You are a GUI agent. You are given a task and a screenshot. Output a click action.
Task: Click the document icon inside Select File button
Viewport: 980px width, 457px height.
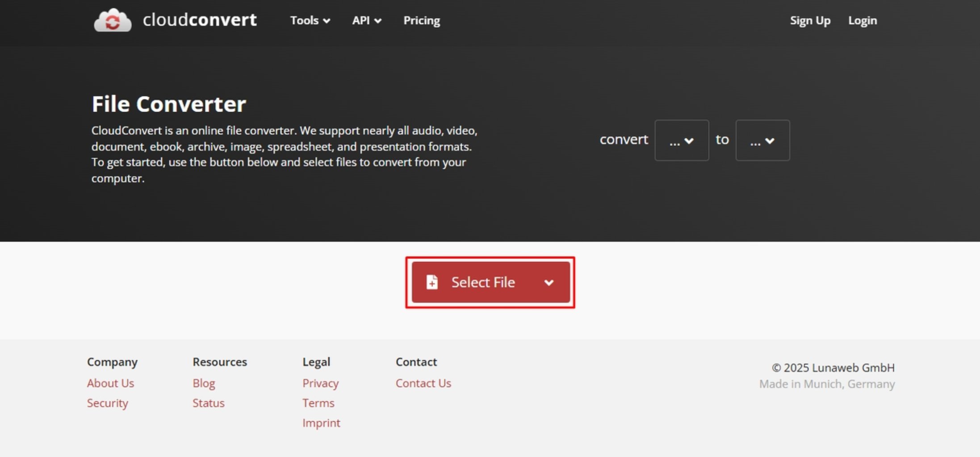click(x=431, y=282)
